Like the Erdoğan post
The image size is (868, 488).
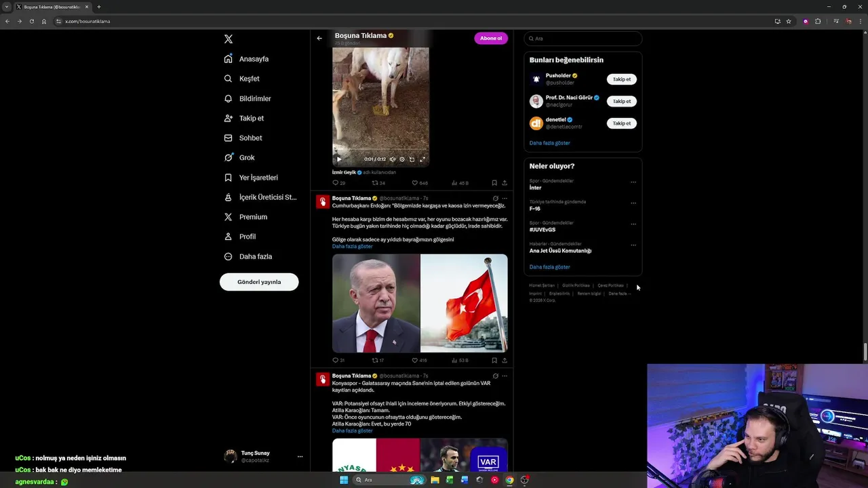pos(420,361)
